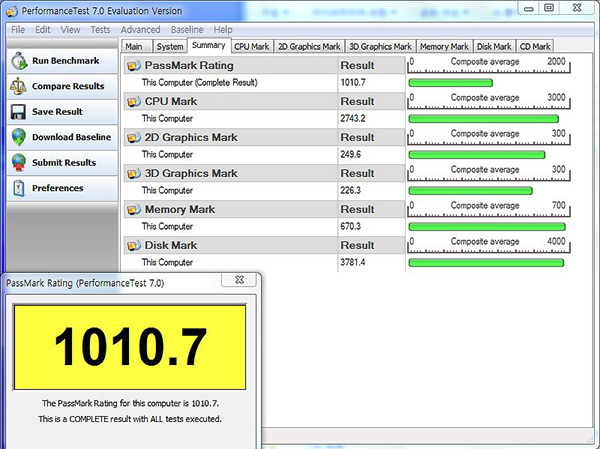Open the Baseline menu

click(187, 29)
